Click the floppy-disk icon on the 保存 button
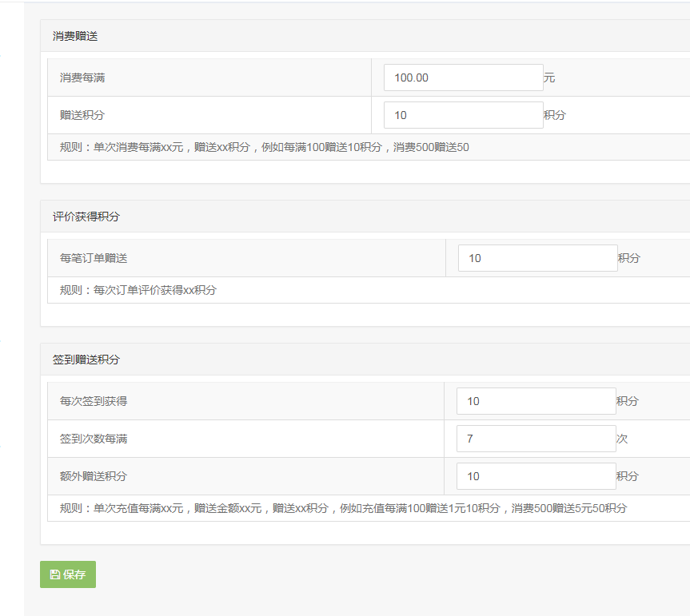 54,574
